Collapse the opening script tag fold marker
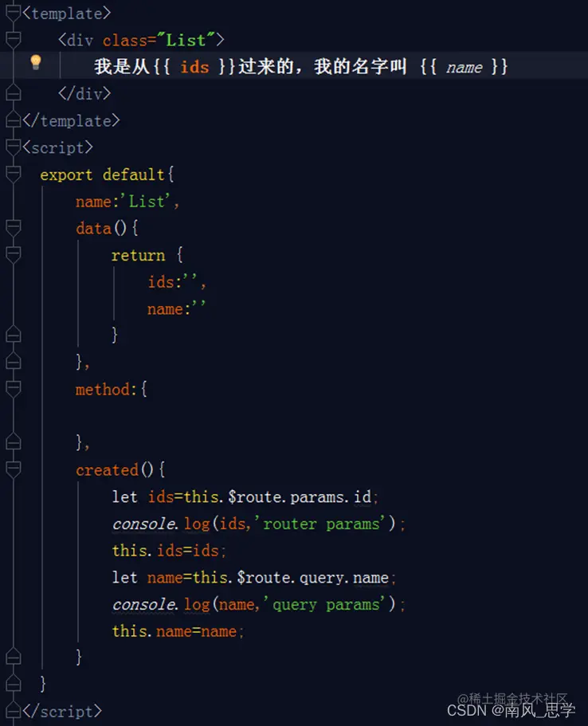 13,147
